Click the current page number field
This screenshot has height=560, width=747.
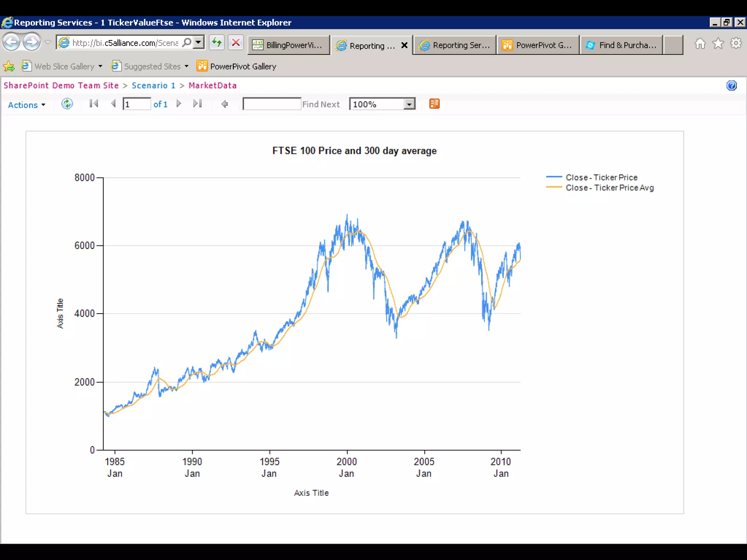[x=136, y=104]
